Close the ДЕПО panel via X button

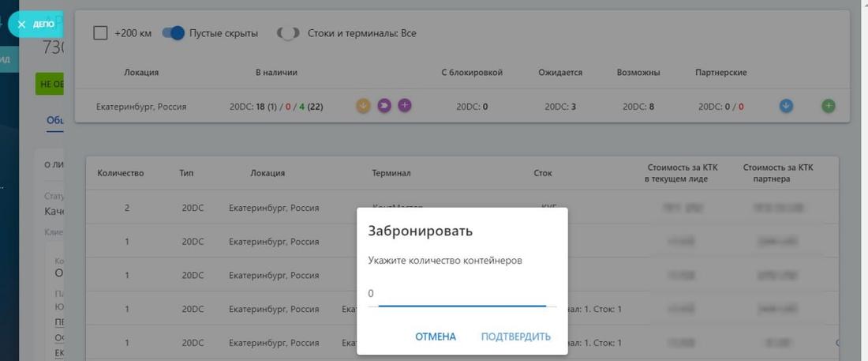tap(21, 24)
